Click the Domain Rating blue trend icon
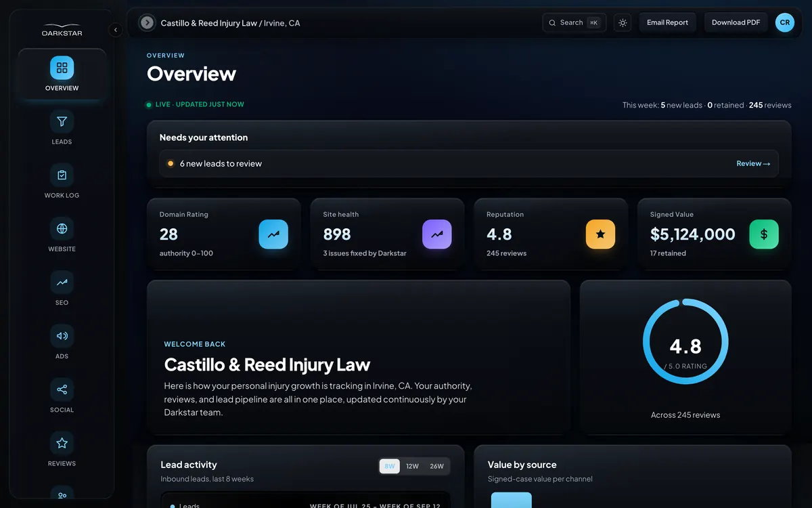 tap(273, 234)
